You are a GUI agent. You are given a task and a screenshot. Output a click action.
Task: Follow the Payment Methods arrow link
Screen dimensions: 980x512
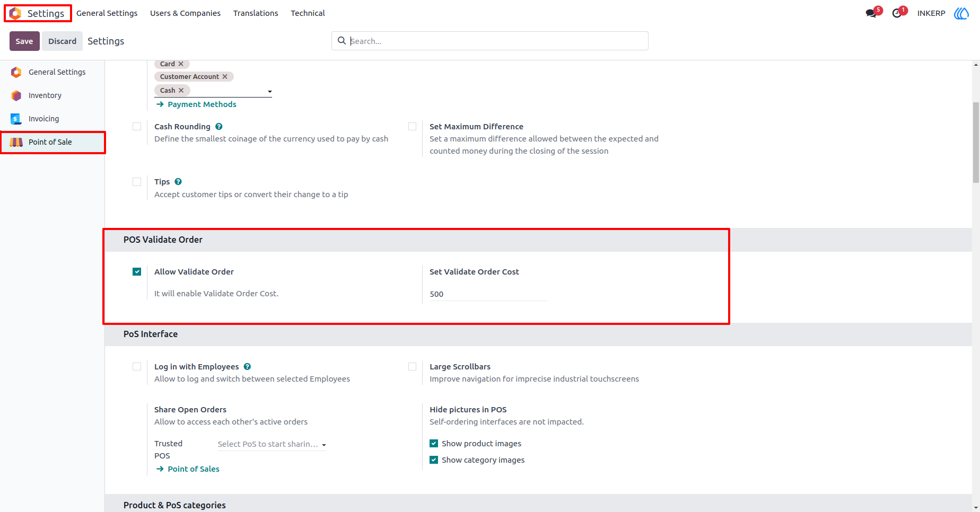pos(197,104)
